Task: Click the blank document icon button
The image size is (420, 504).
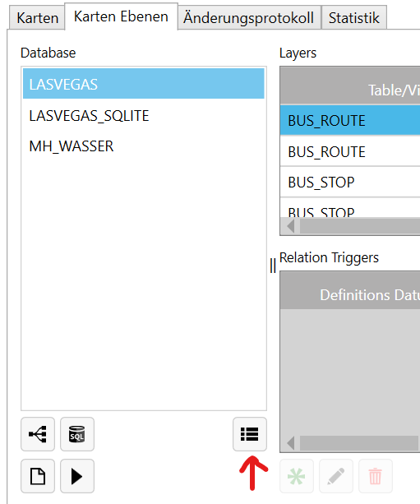Action: [38, 476]
